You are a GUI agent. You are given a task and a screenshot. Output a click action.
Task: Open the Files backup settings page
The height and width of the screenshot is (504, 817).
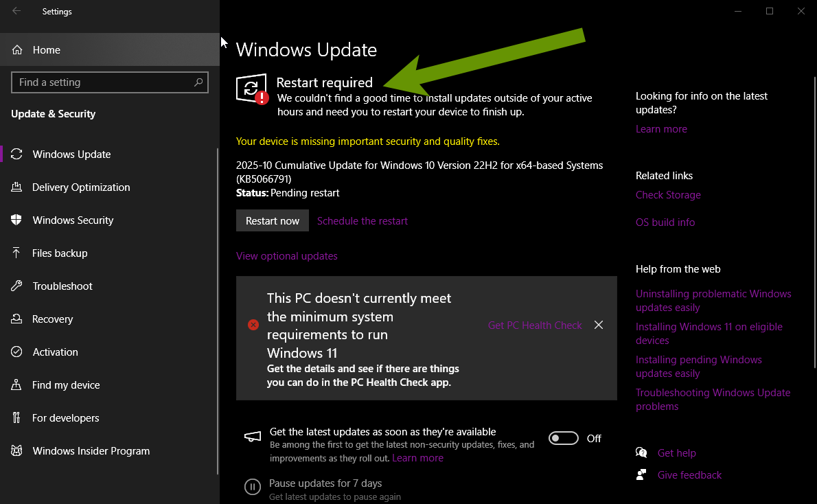[x=60, y=253]
